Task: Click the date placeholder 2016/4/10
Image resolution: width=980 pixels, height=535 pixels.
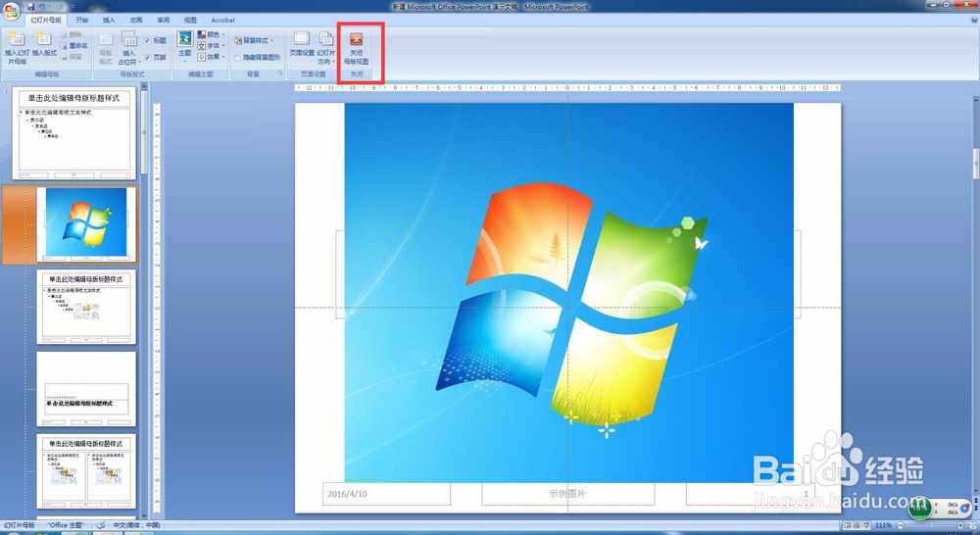Action: click(386, 494)
